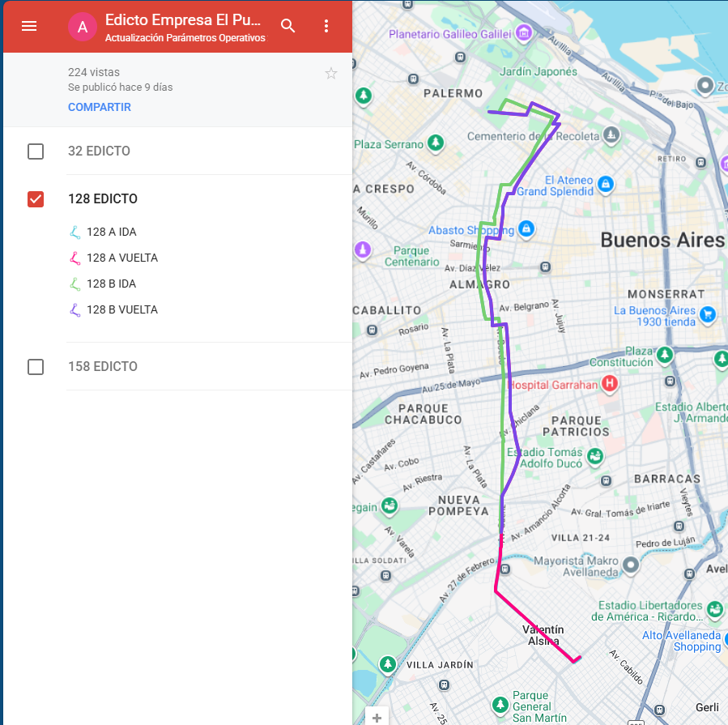The image size is (728, 725).
Task: Click Mayorista Makro Avellaneda marker
Action: click(x=631, y=565)
